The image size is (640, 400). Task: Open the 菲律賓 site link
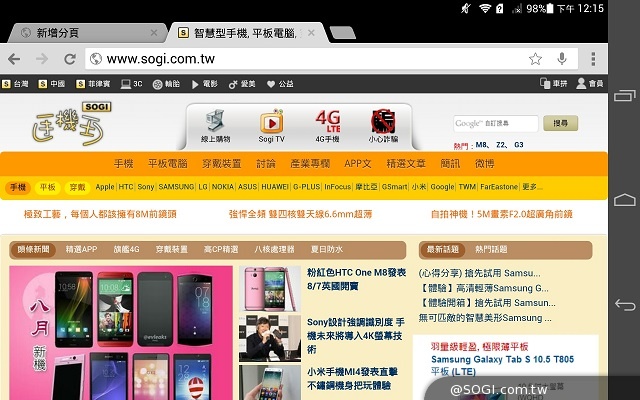[93, 84]
